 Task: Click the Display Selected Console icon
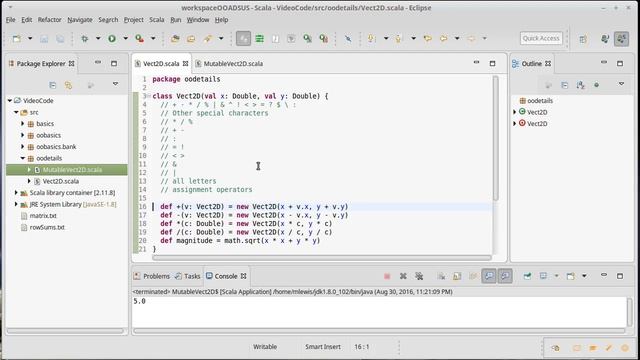pyautogui.click(x=543, y=276)
